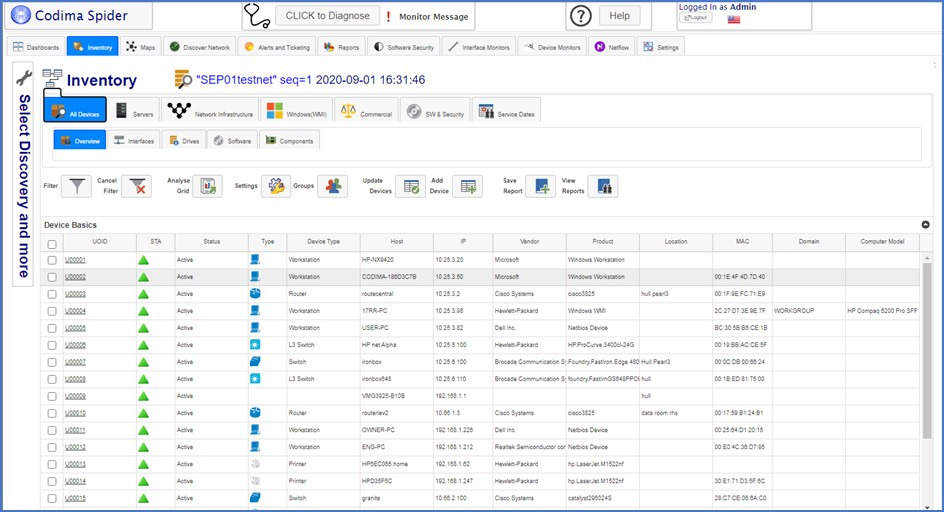Open the Dashboards tab
944x512 pixels.
tap(36, 47)
